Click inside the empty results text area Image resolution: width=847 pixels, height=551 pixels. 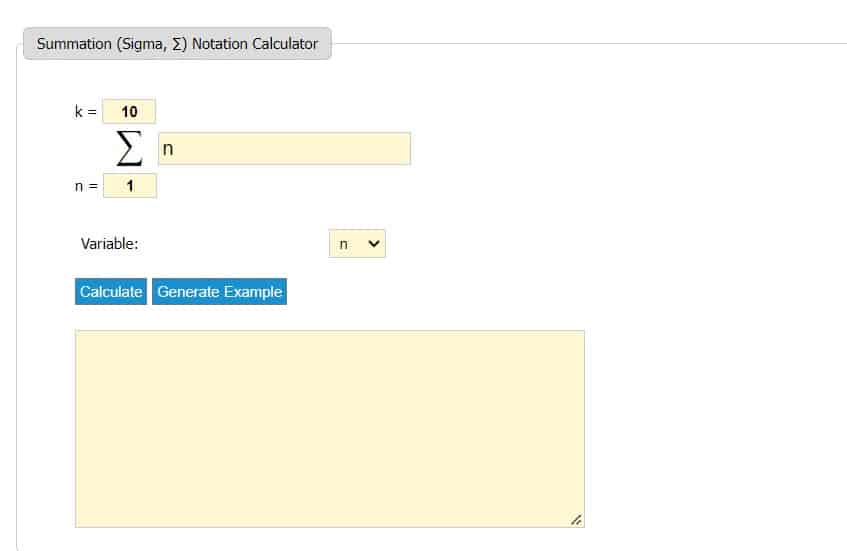point(329,428)
